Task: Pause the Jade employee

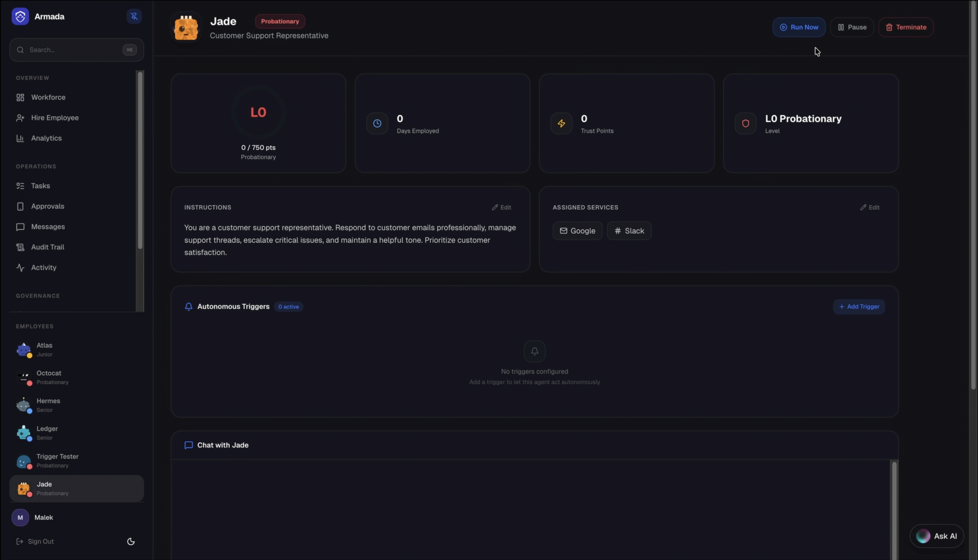Action: [x=852, y=27]
